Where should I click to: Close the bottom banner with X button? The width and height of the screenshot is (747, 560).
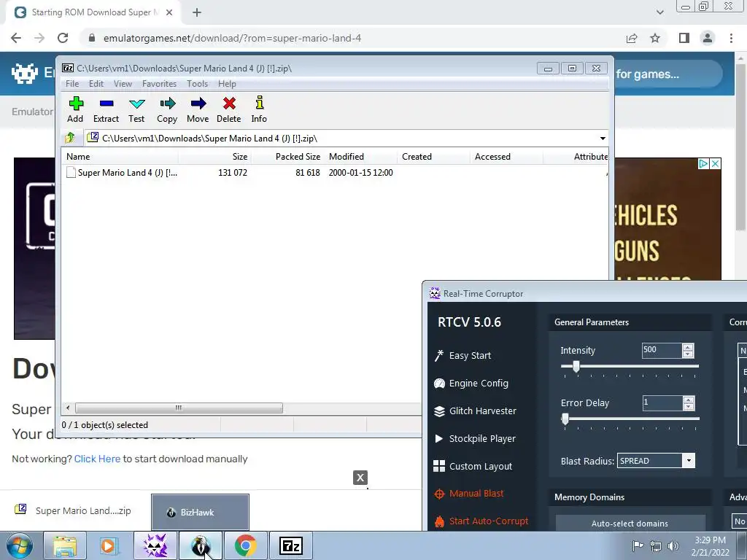coord(360,478)
